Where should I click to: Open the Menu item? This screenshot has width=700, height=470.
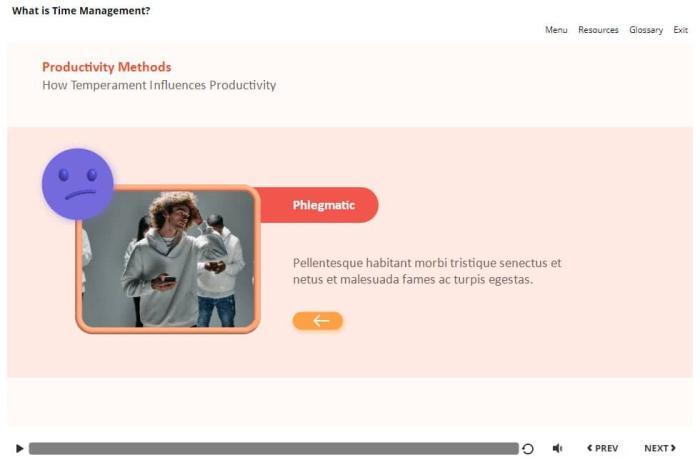tap(556, 30)
